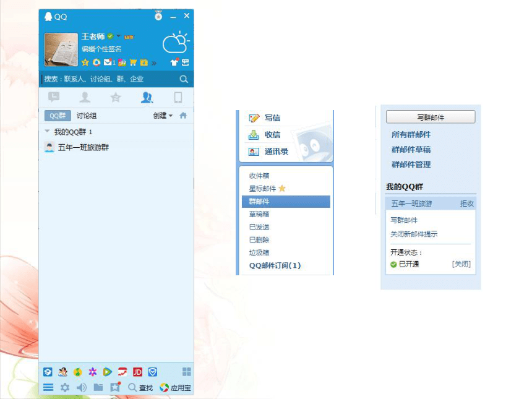Collapse the 我的QQ群 group list

pos(47,131)
